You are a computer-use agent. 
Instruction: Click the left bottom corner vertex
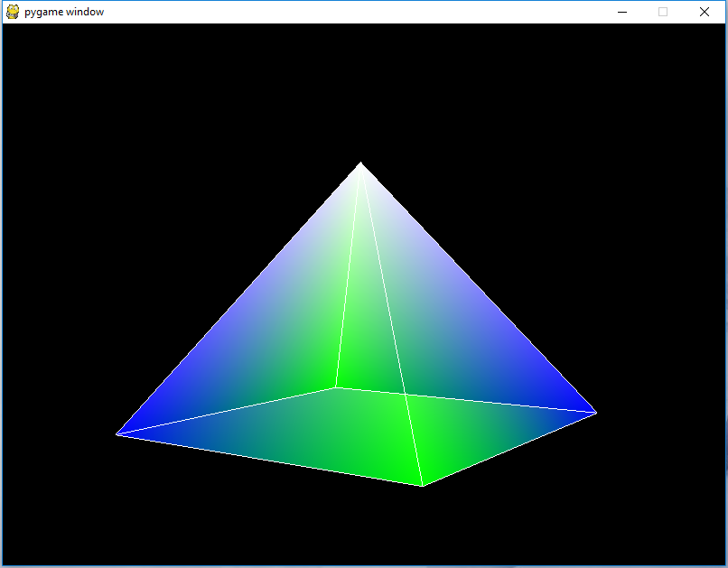click(x=118, y=434)
